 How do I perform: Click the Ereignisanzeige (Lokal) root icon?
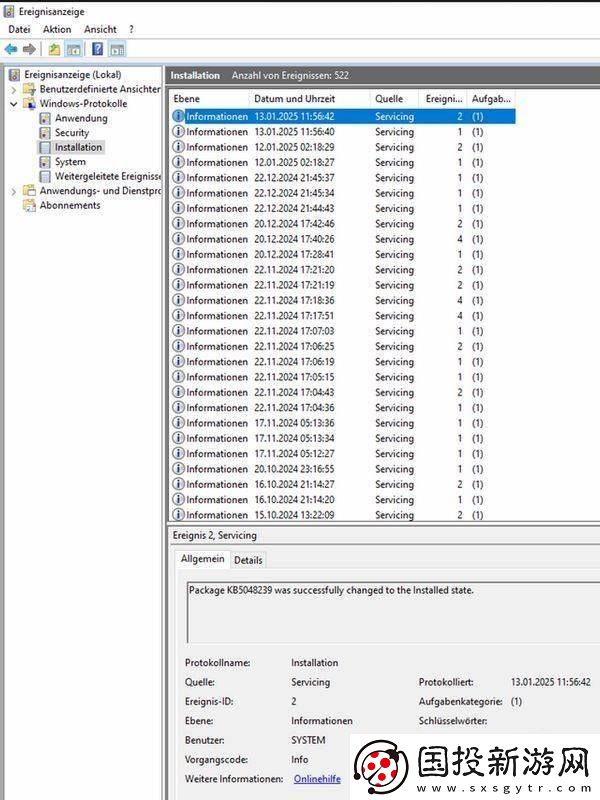[x=15, y=75]
